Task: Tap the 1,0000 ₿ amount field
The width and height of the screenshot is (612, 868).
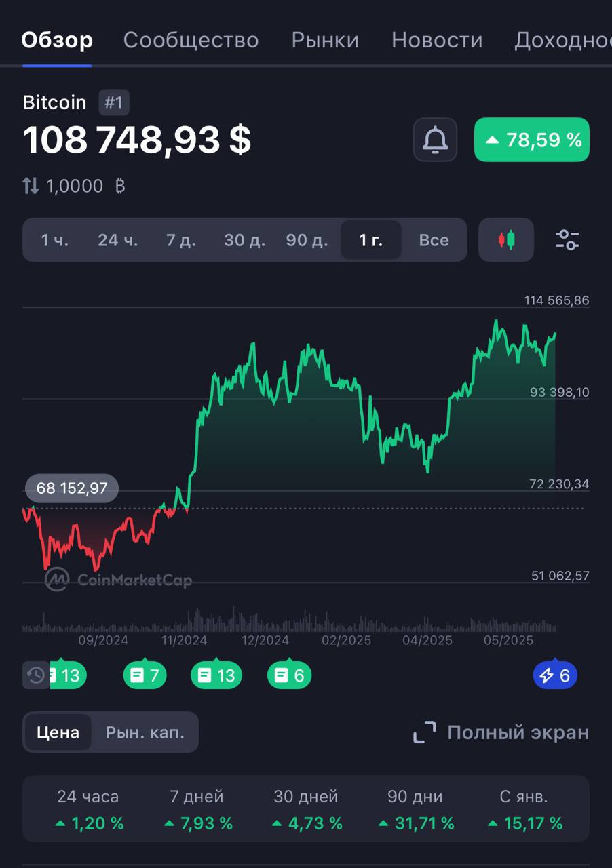Action: pos(85,186)
